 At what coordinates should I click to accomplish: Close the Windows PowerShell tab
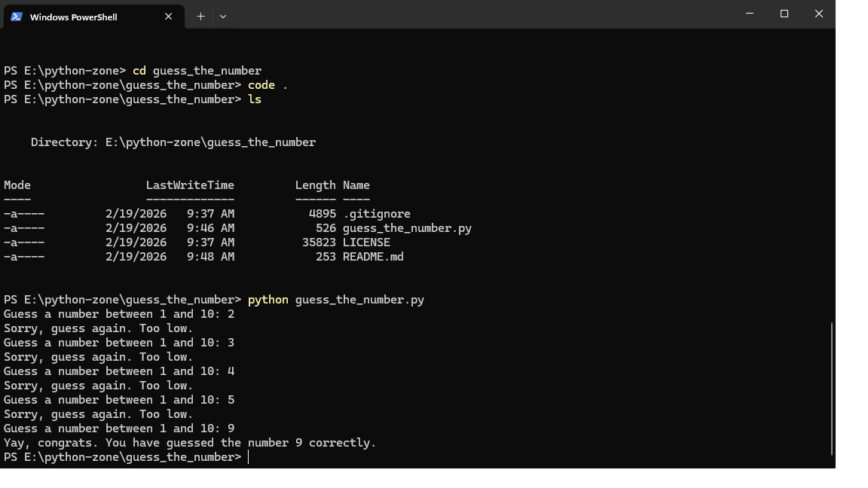click(169, 17)
